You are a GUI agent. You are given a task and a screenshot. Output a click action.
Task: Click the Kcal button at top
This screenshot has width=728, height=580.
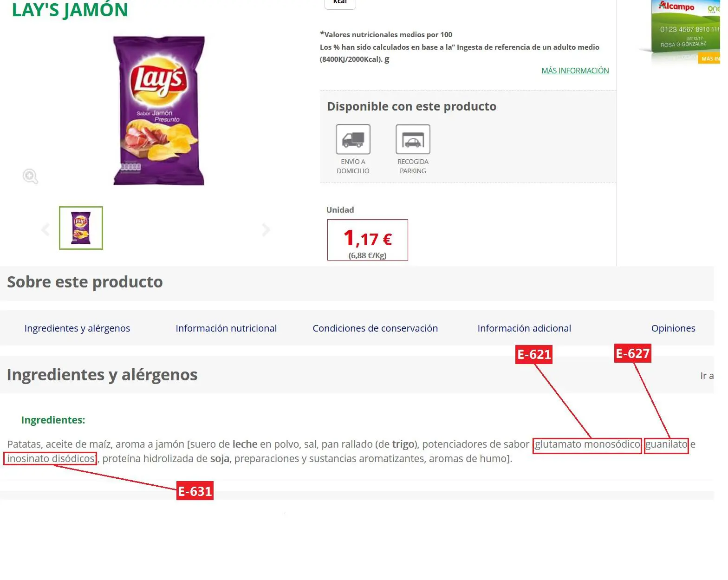click(x=340, y=4)
